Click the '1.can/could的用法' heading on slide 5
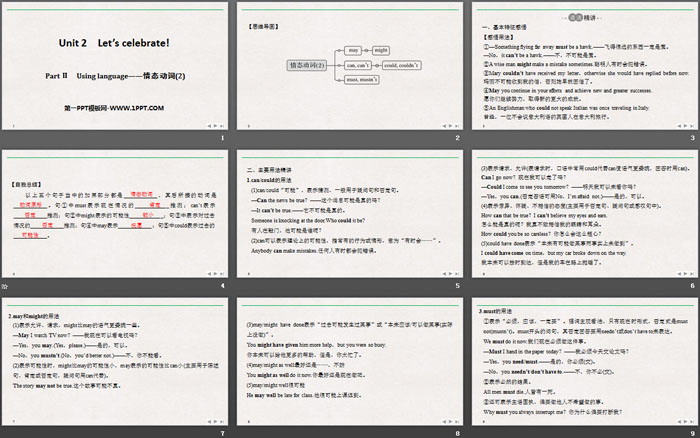 coord(269,180)
